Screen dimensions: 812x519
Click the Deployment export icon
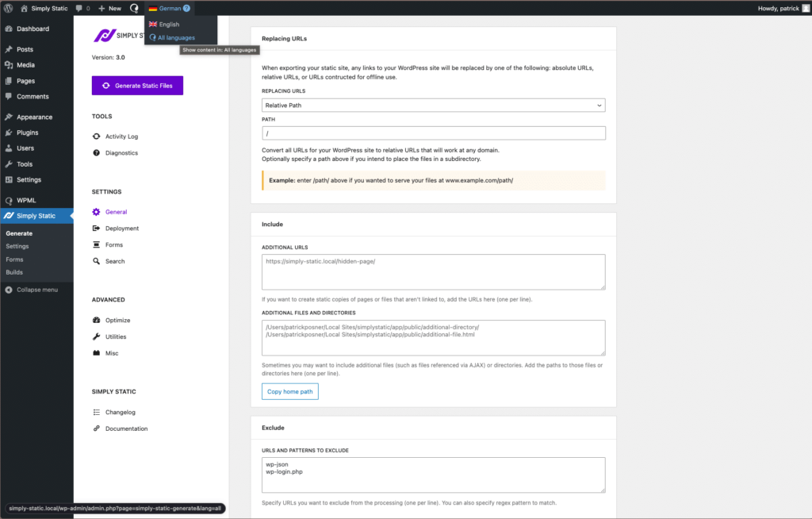tap(96, 228)
